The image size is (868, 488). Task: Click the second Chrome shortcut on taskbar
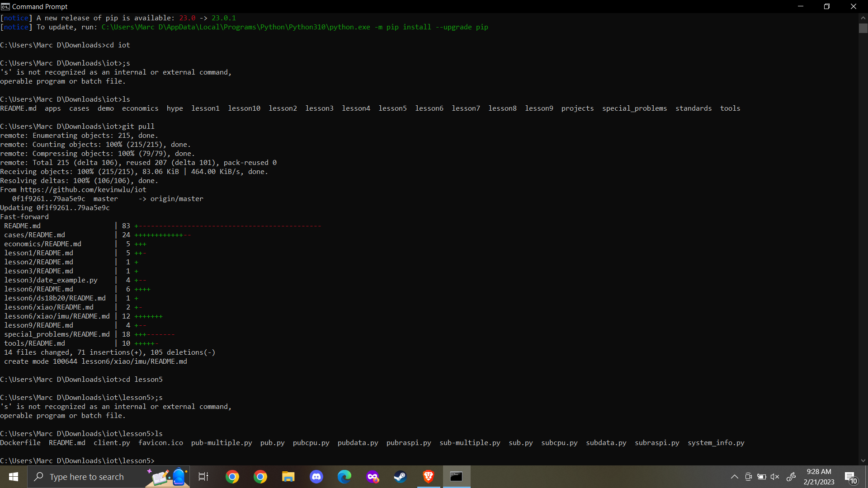260,477
